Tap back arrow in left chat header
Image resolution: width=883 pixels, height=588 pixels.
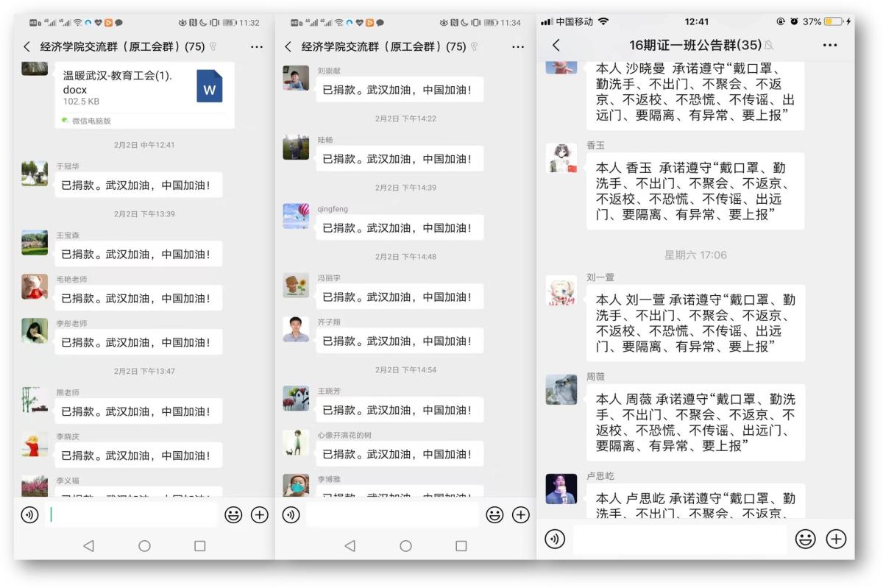click(27, 47)
